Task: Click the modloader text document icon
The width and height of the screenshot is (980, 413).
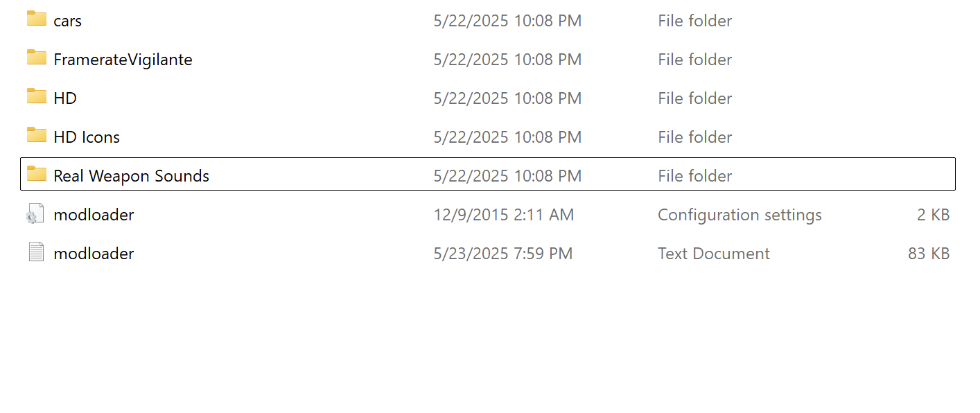Action: tap(36, 253)
